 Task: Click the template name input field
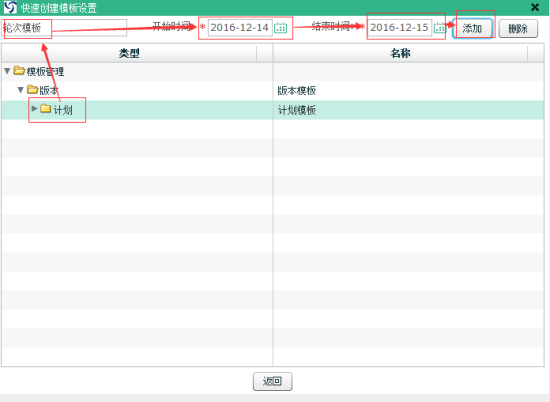(64, 28)
